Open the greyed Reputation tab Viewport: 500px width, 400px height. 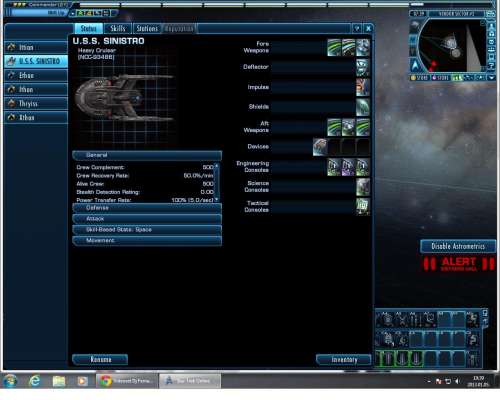[x=179, y=29]
